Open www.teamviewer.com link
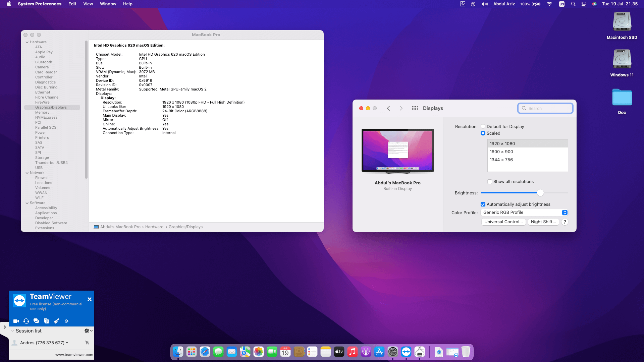 [74, 355]
